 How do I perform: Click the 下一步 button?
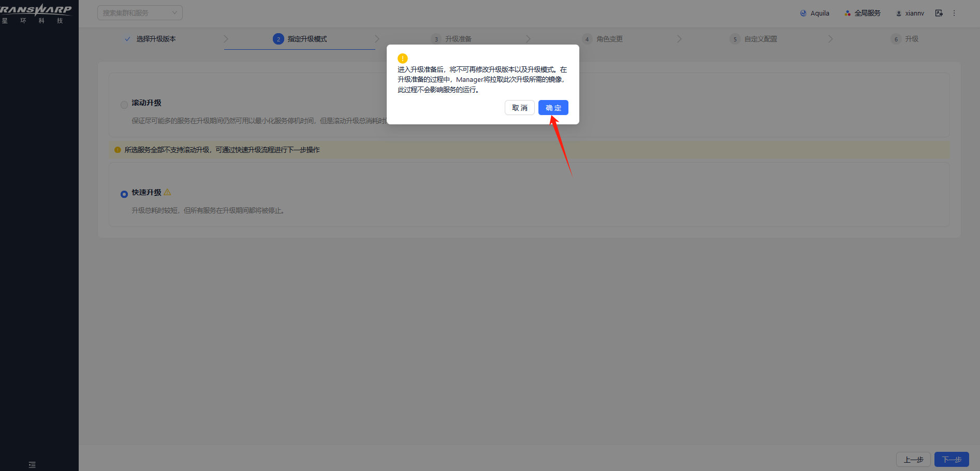[951, 460]
